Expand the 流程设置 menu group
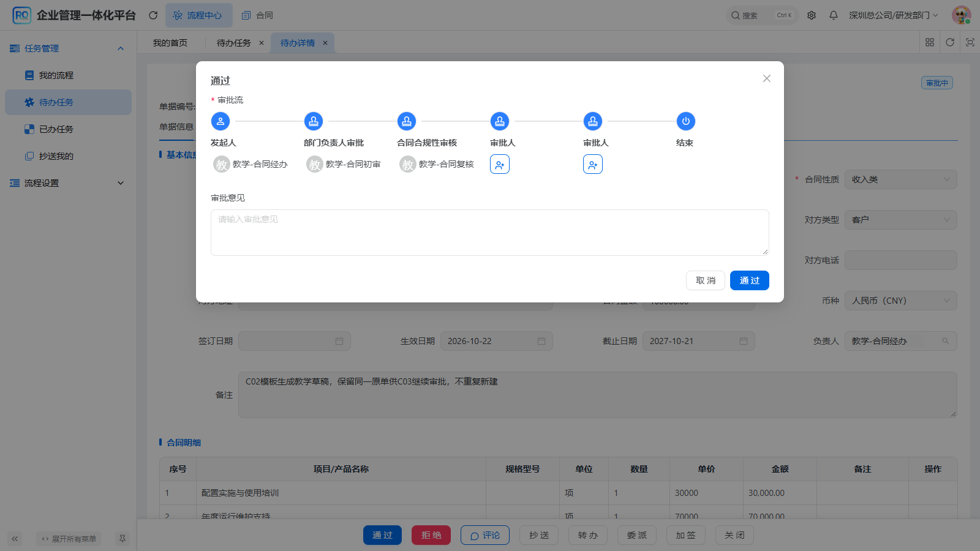 click(x=68, y=183)
